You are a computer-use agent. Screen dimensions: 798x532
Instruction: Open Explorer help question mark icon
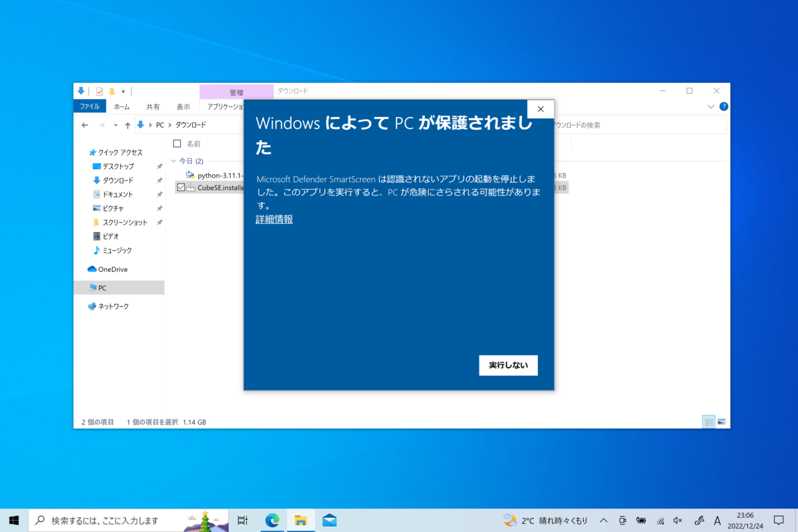pos(724,106)
